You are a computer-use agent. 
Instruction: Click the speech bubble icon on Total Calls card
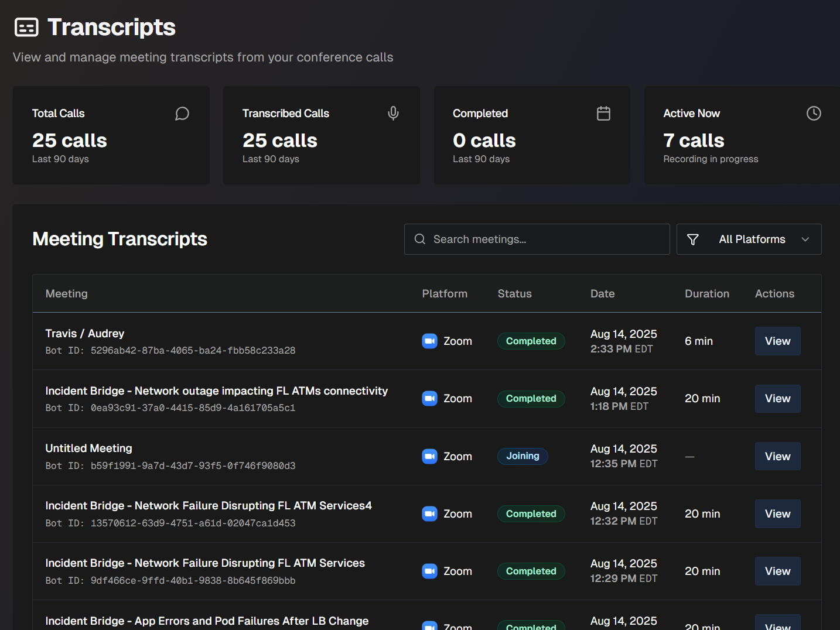coord(182,114)
